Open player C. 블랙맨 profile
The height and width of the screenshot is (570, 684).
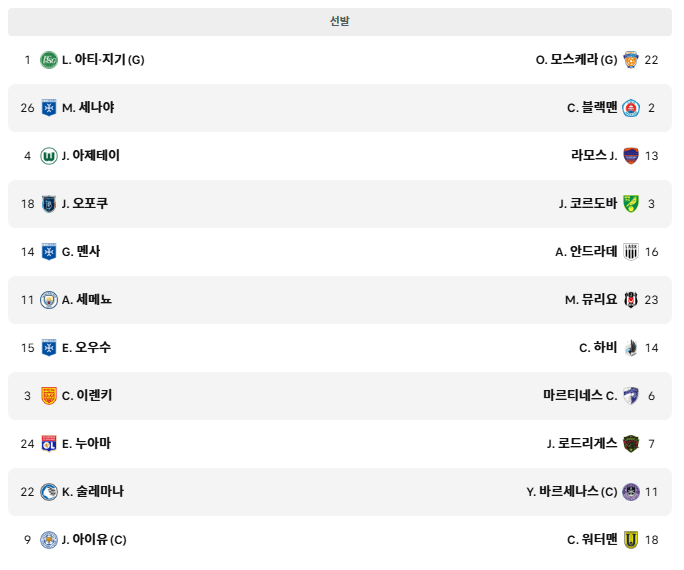(592, 107)
